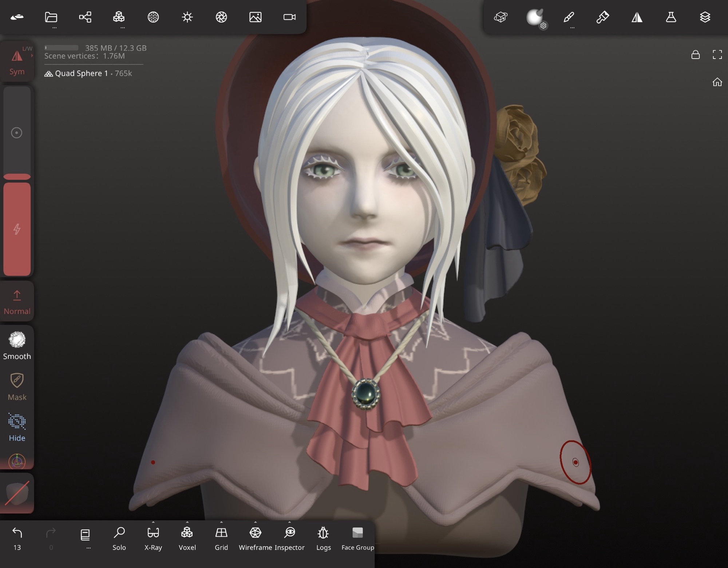Toggle Symmetry with the Sym button
Viewport: 728px width, 568px height.
(17, 61)
